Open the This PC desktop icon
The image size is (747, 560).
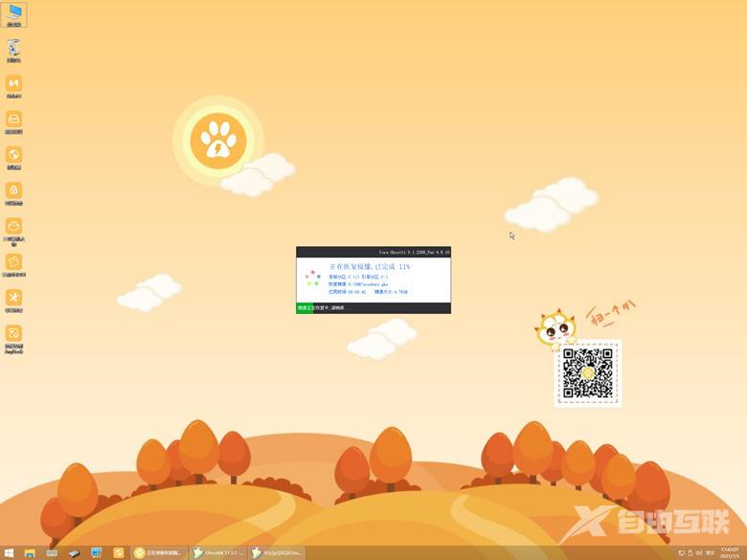pyautogui.click(x=13, y=14)
